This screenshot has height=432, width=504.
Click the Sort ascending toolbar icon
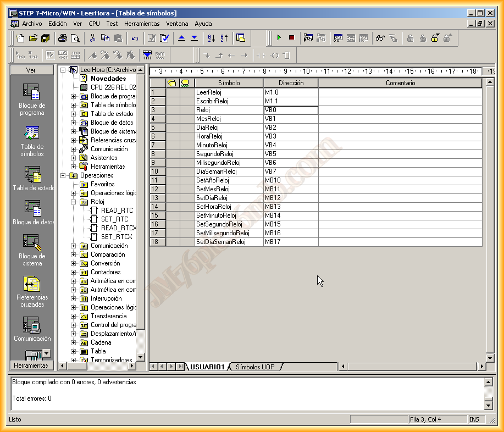tap(211, 38)
